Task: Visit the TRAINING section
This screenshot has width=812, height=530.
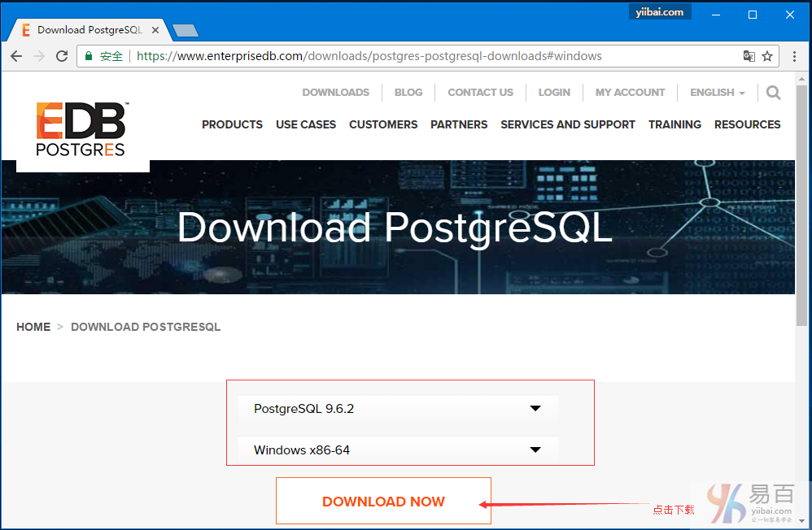Action: 674,124
